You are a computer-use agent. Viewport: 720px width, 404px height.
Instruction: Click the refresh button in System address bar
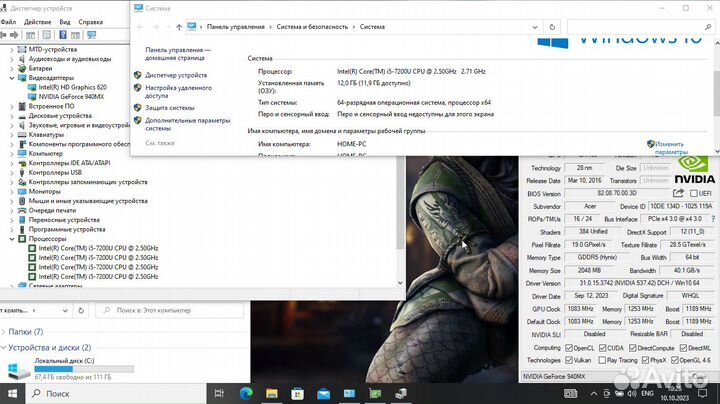[552, 27]
